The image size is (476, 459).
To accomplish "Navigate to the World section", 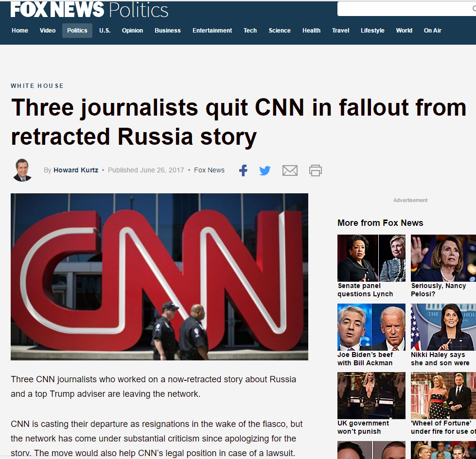I will tap(404, 31).
